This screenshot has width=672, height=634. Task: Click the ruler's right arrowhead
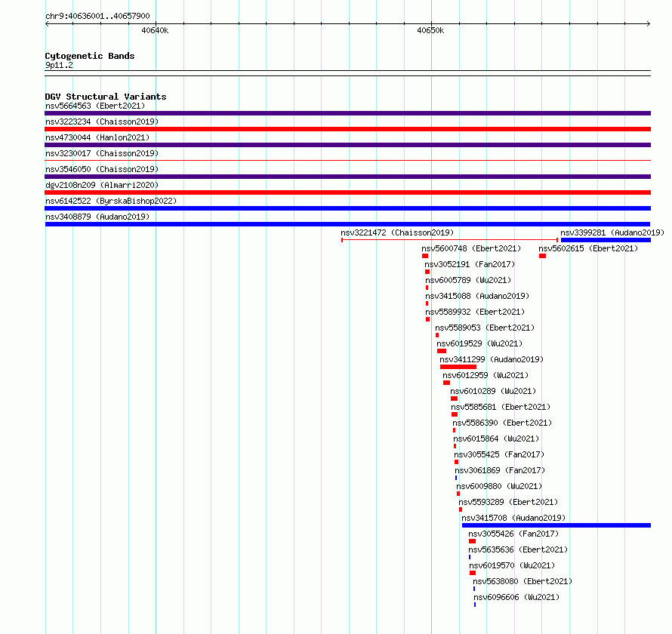point(649,23)
